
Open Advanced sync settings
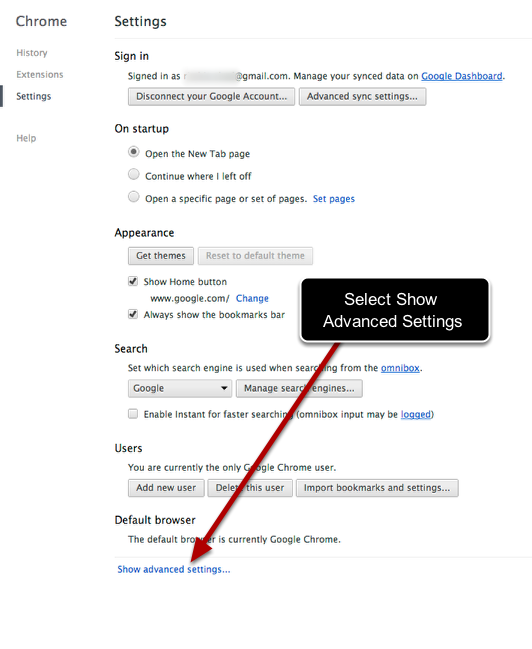[x=362, y=96]
